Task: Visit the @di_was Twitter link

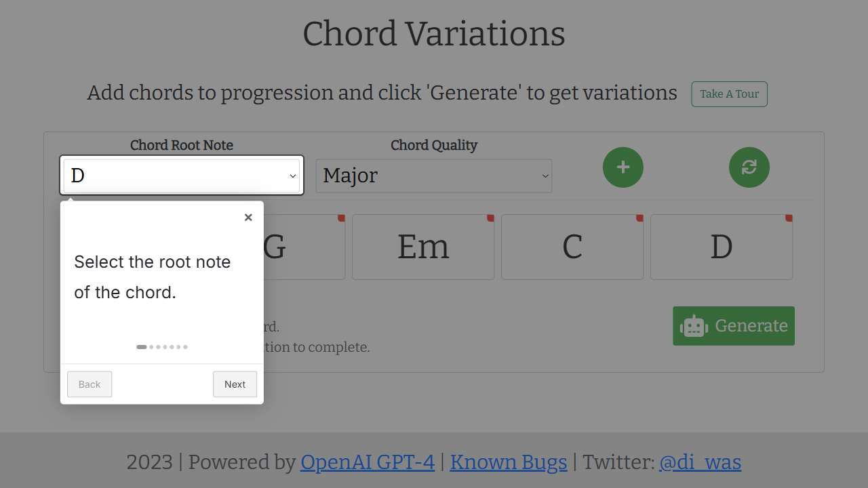Action: (x=701, y=462)
